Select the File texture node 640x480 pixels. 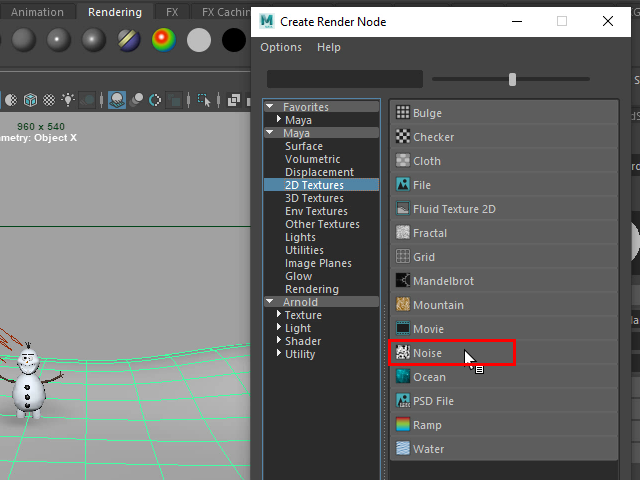coord(421,185)
